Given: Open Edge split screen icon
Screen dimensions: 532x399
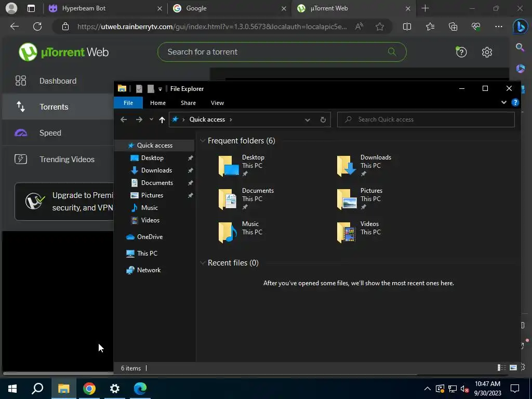Looking at the screenshot, I should coord(407,26).
